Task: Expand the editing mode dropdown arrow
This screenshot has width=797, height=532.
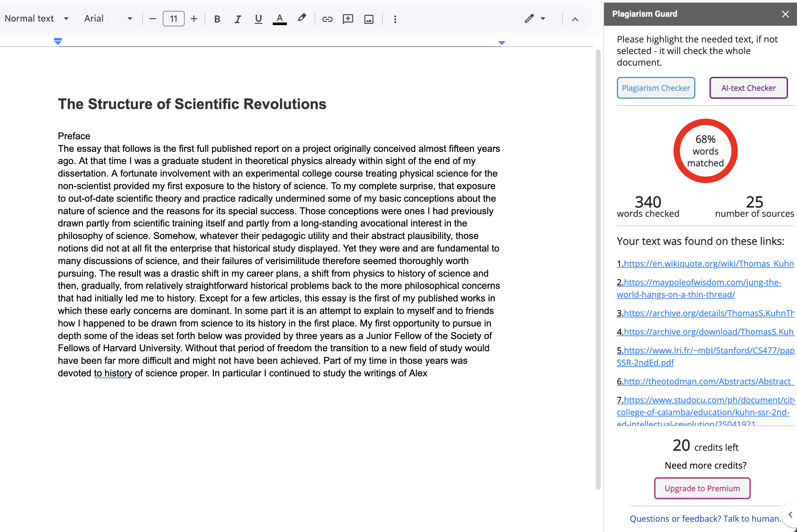Action: point(543,19)
